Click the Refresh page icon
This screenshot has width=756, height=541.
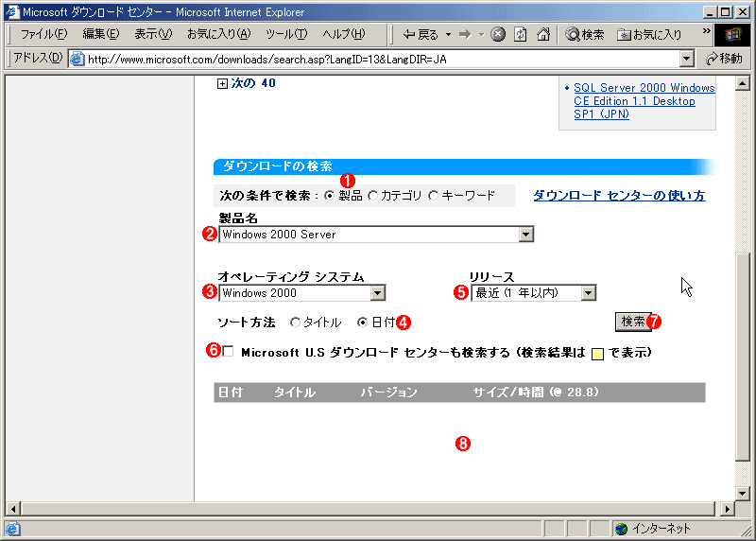pyautogui.click(x=521, y=34)
